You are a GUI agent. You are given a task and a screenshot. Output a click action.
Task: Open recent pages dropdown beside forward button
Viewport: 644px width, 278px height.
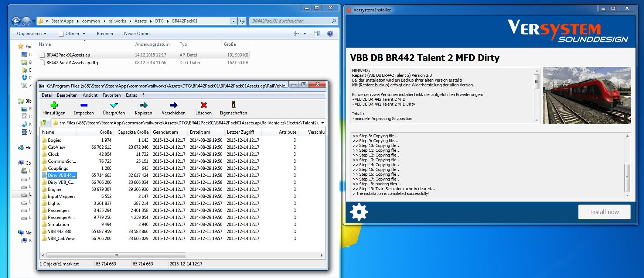(34, 21)
